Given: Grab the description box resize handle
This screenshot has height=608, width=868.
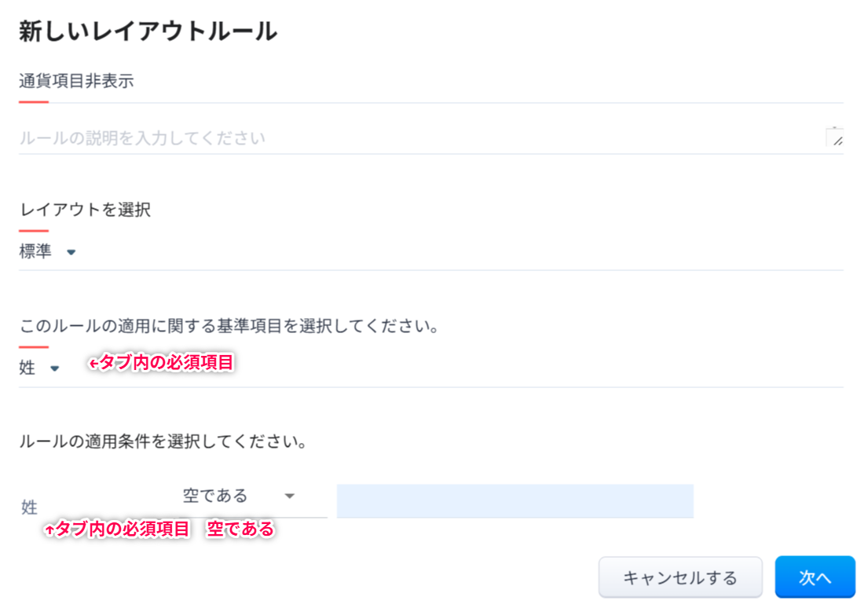Looking at the screenshot, I should [836, 139].
